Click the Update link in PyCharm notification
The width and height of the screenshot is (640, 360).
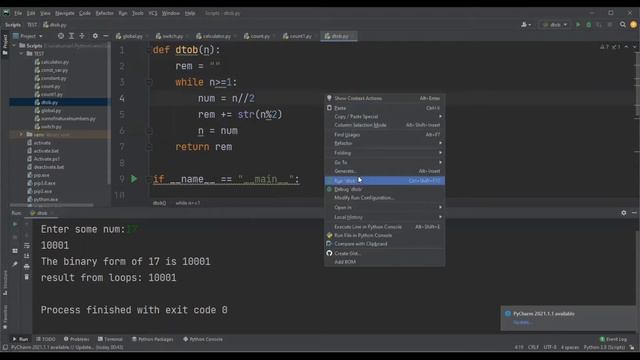pos(522,322)
